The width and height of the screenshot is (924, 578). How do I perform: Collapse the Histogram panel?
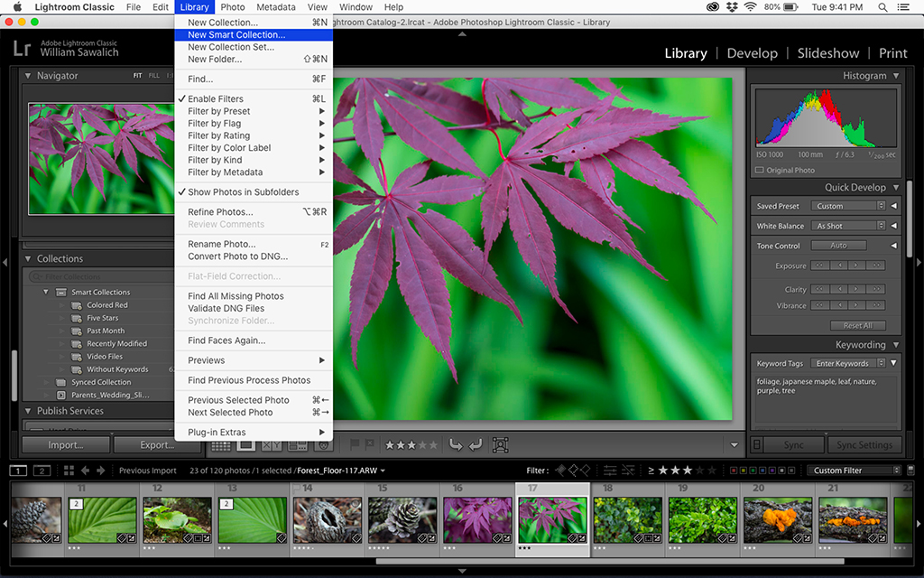point(896,76)
